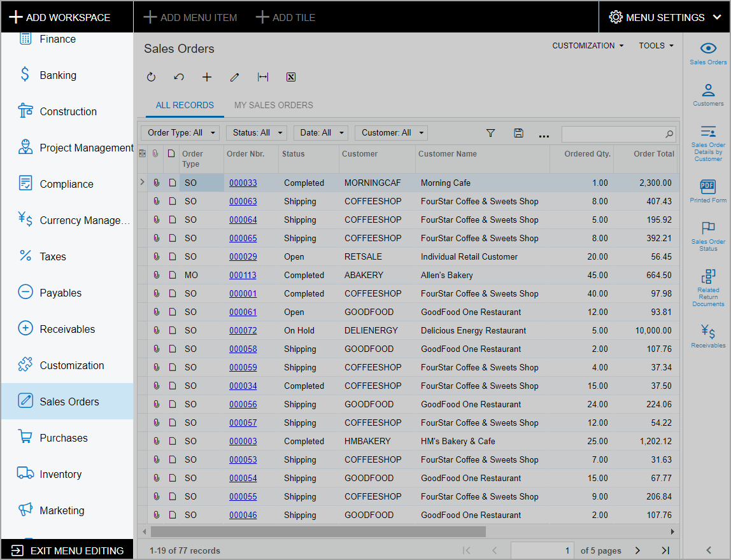This screenshot has height=560, width=731.
Task: Export to Excel using the X icon
Action: pyautogui.click(x=291, y=77)
